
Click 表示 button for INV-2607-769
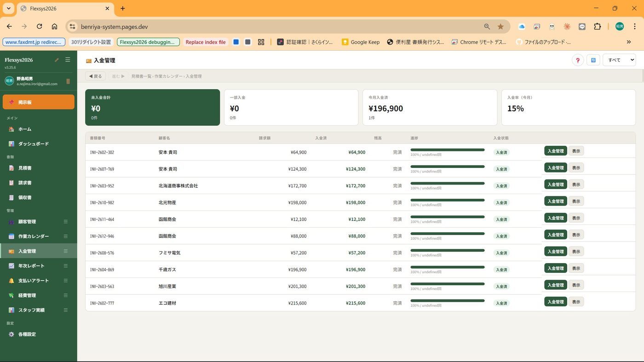(x=576, y=168)
